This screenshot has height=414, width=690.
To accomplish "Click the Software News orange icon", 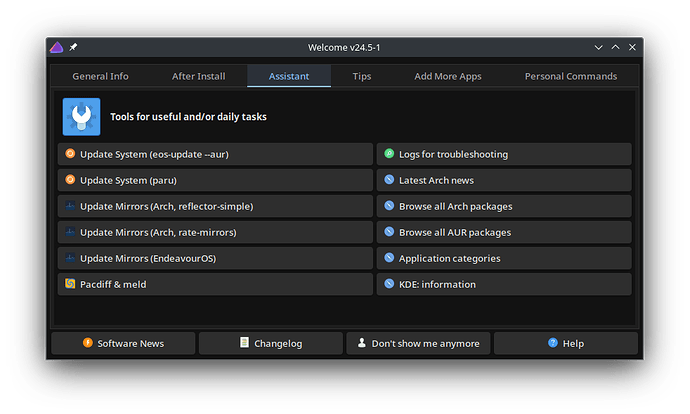I will (87, 343).
